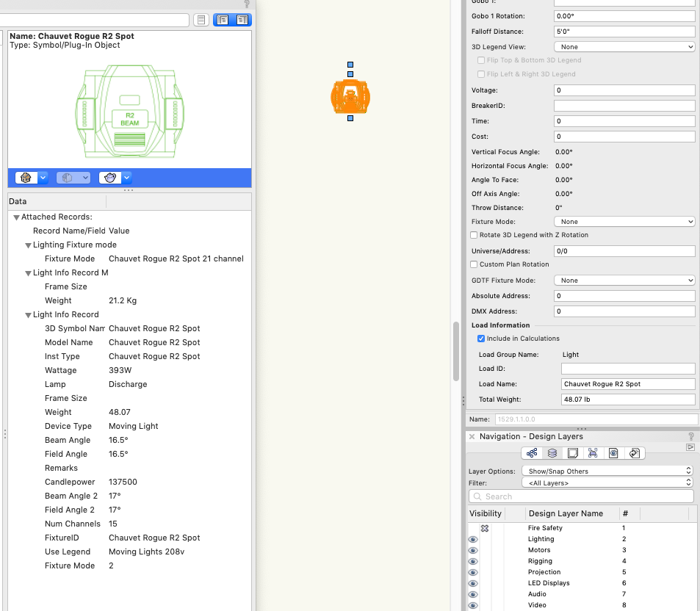Click the References icon in the Navigation palette

click(x=635, y=453)
